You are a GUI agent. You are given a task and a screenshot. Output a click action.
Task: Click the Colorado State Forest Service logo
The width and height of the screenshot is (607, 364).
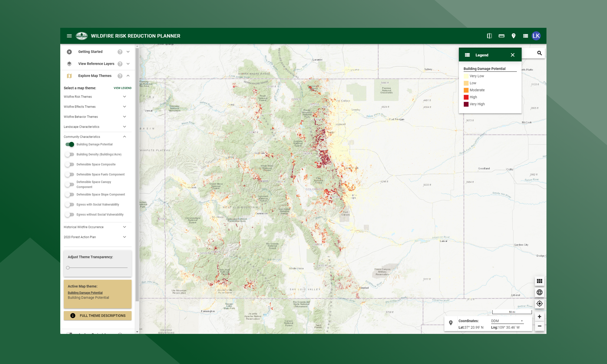pos(82,36)
